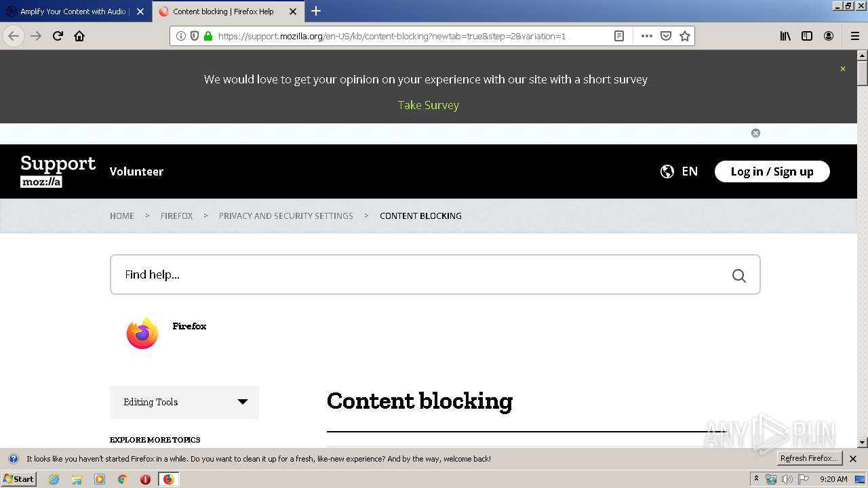The height and width of the screenshot is (488, 868).
Task: Click the magnifier search icon in Find help box
Action: [739, 275]
